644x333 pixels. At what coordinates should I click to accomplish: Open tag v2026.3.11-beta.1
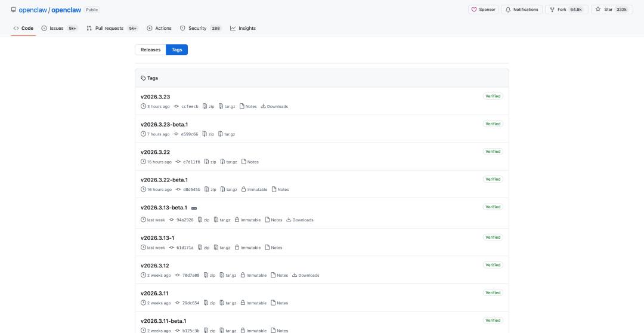click(163, 321)
